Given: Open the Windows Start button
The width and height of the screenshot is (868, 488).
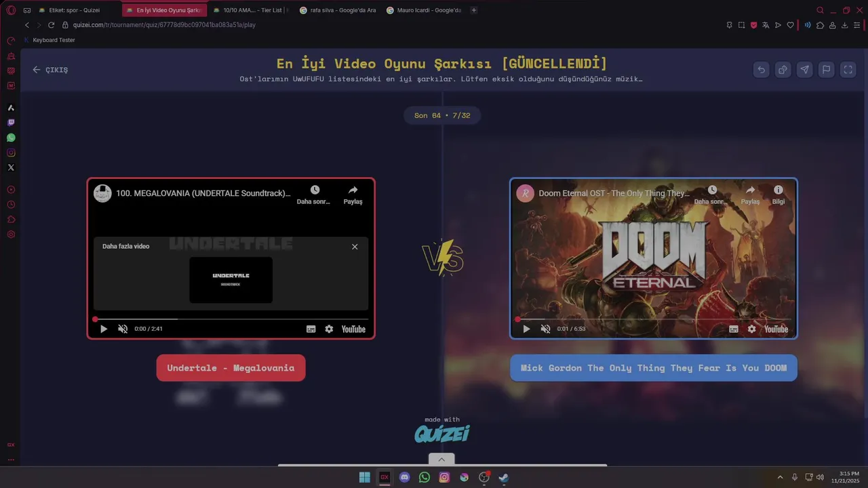Looking at the screenshot, I should click(x=365, y=477).
